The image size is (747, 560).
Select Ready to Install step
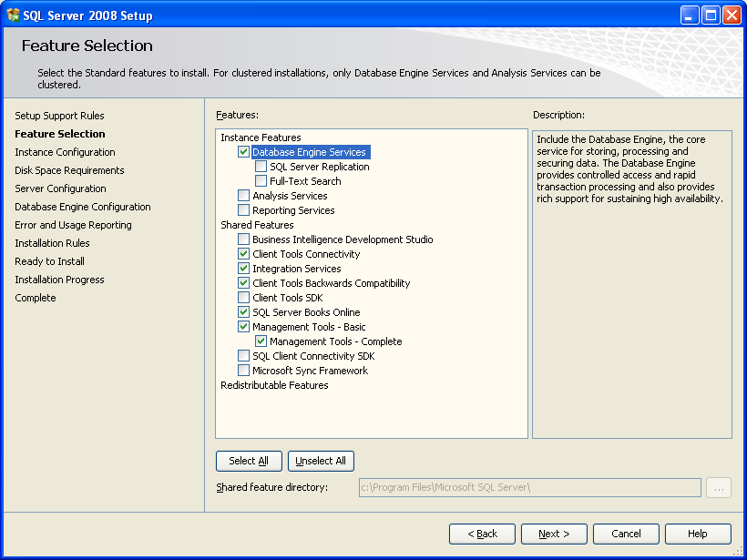point(49,261)
